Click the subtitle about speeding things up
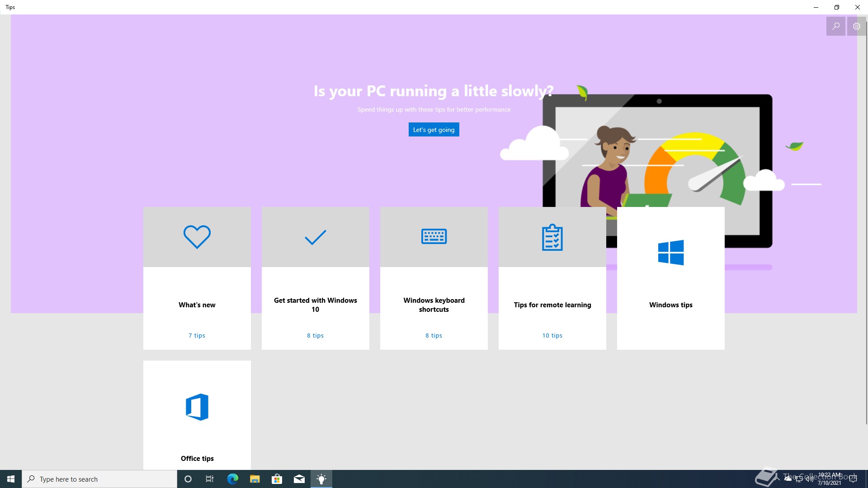This screenshot has width=868, height=488. pyautogui.click(x=434, y=109)
